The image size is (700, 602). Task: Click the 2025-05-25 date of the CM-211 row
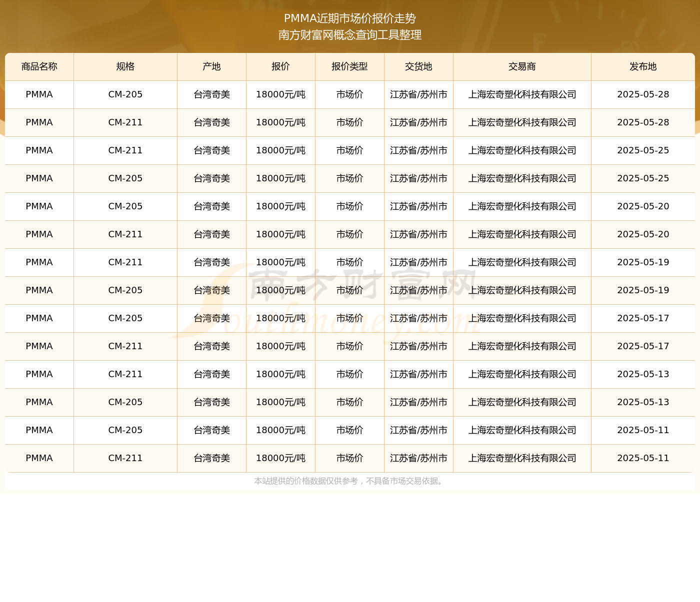point(643,150)
